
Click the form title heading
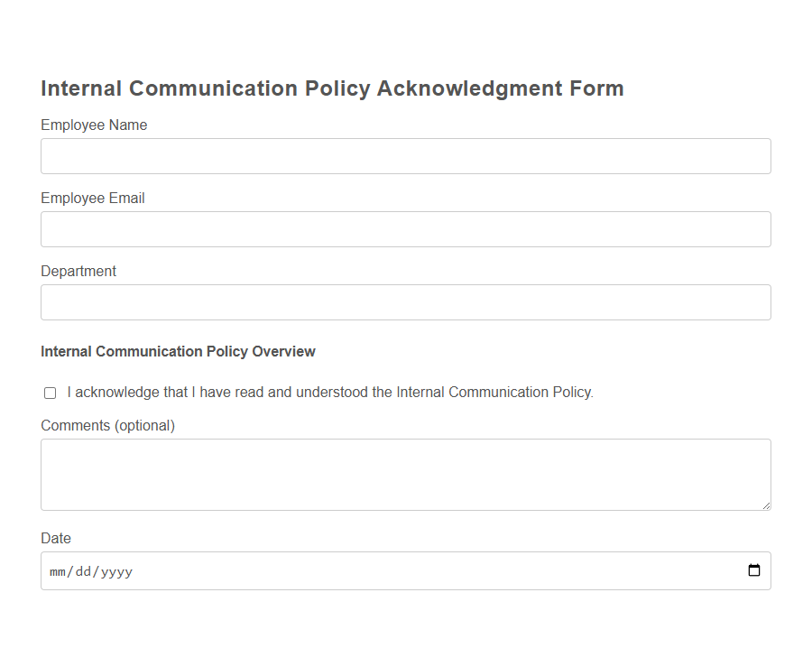tap(331, 88)
